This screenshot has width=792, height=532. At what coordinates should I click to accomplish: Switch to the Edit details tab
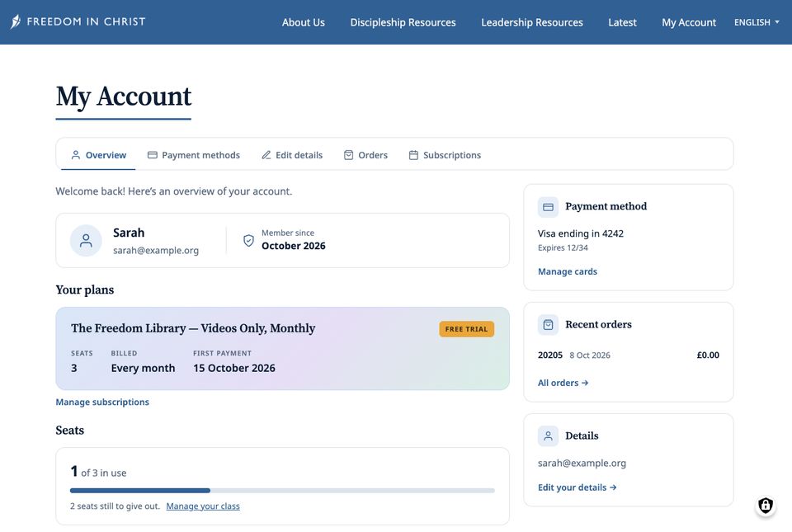coord(292,155)
